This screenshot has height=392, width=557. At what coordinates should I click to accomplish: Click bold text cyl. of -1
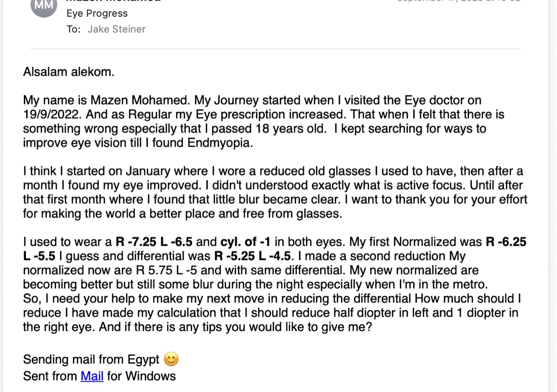click(x=246, y=242)
